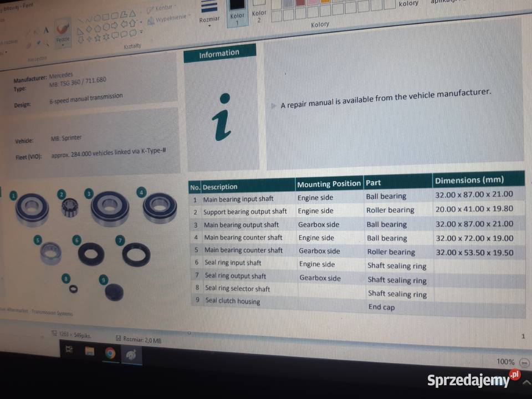Pick the Right triangle shape
Viewport: 532px width, 399px height.
pyautogui.click(x=80, y=32)
